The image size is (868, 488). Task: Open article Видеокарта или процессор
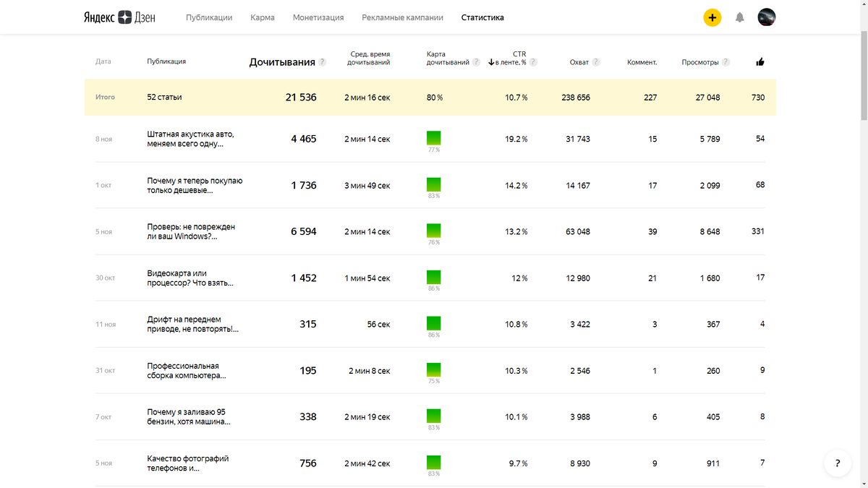point(190,278)
